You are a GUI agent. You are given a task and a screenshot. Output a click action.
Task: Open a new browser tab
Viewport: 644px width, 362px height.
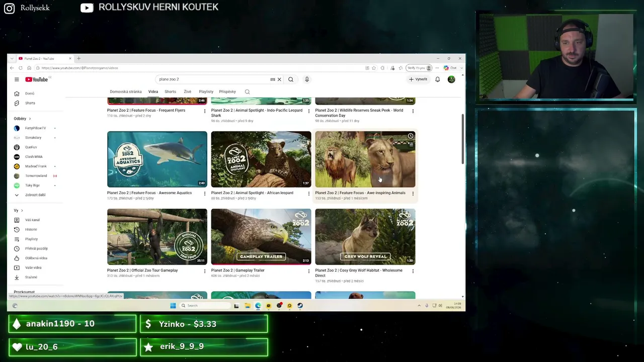[78, 59]
